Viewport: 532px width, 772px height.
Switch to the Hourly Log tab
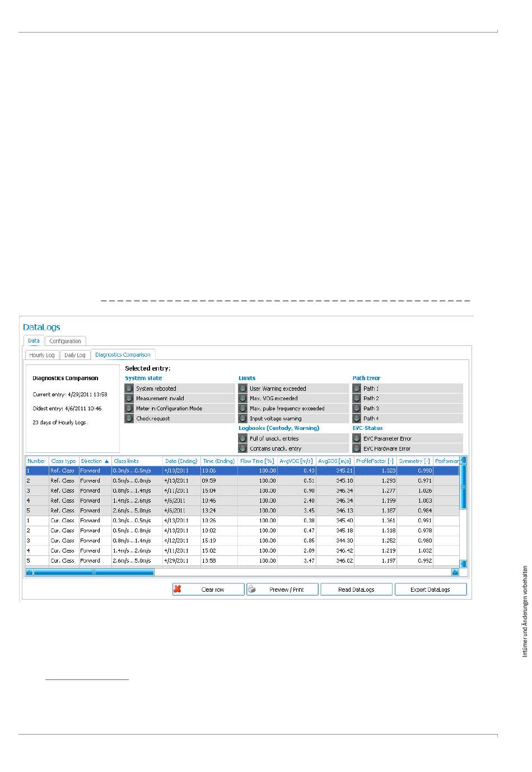[x=43, y=355]
